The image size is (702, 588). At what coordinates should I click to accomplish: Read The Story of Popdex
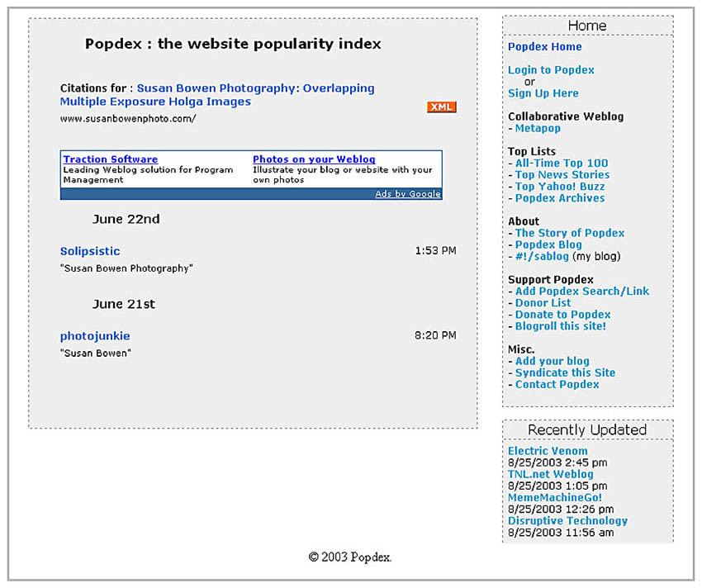(570, 233)
